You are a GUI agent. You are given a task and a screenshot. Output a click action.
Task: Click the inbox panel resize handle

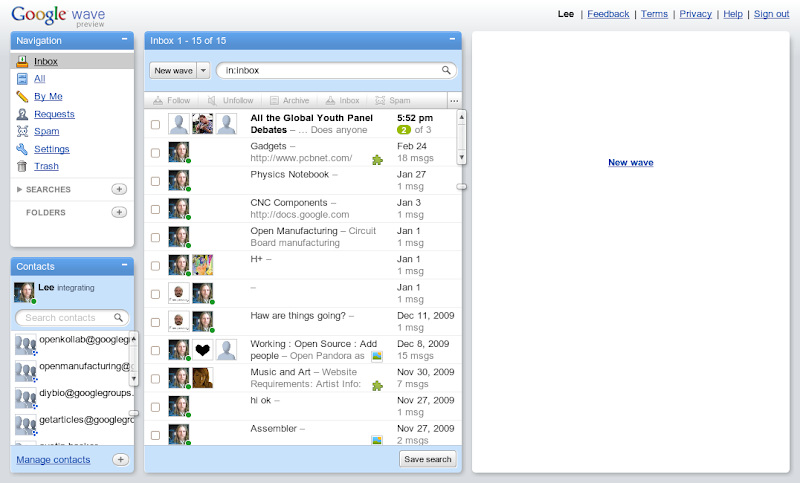461,187
